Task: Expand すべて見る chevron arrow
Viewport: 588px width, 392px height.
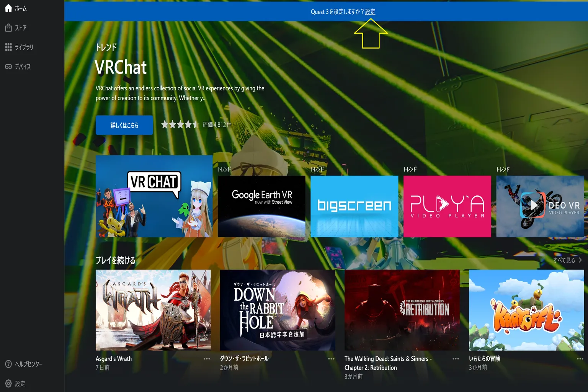Action: pyautogui.click(x=580, y=260)
